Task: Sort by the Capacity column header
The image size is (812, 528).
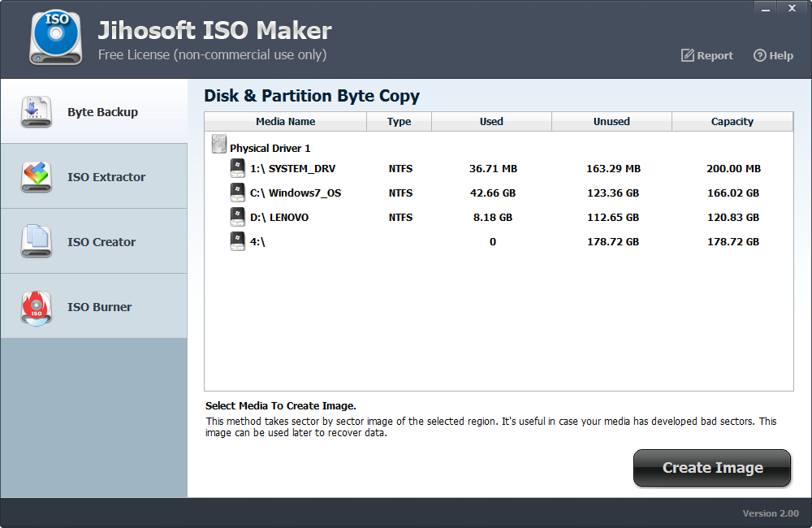Action: click(732, 122)
